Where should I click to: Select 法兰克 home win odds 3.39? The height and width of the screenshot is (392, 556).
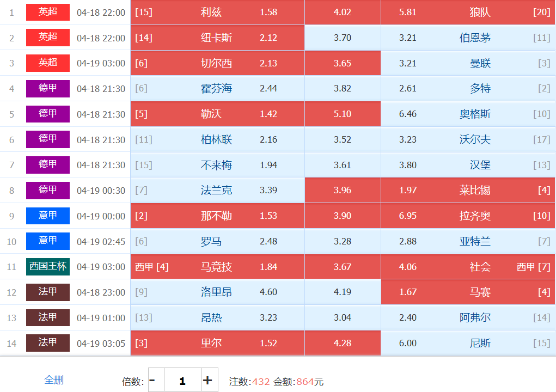click(217, 191)
